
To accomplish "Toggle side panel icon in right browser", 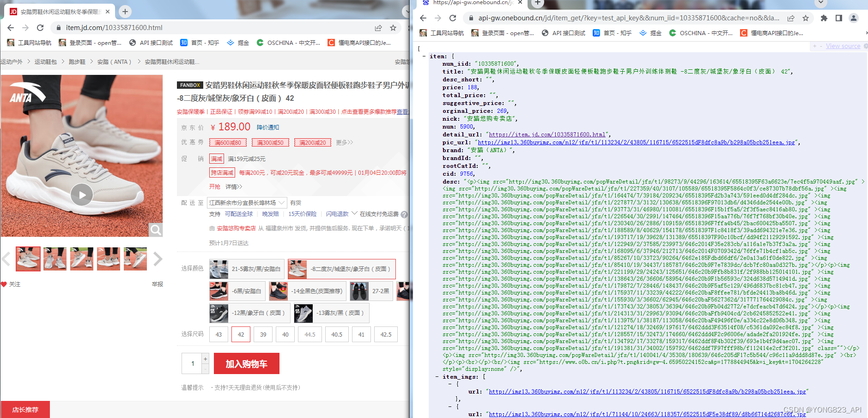I will tap(839, 18).
